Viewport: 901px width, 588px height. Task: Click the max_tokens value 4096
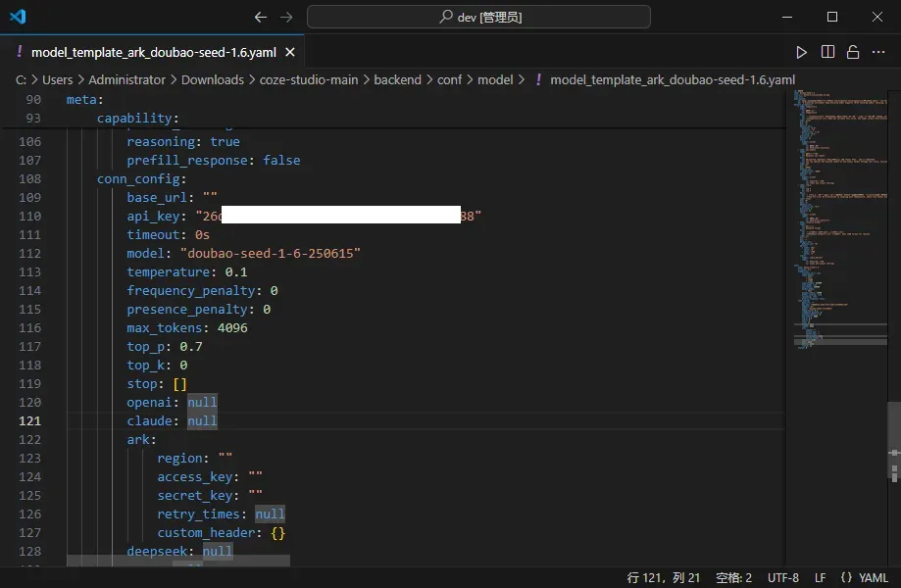point(232,328)
